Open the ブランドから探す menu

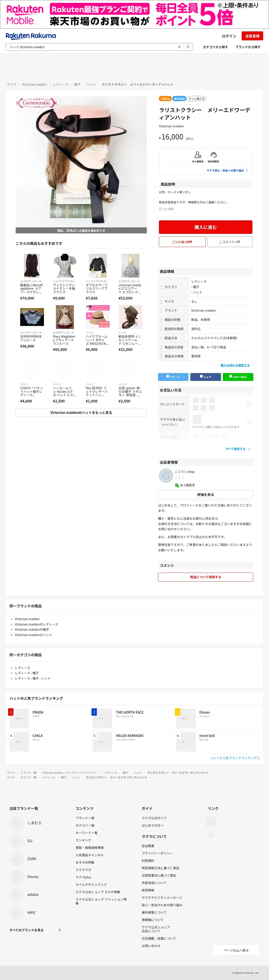pos(248,47)
